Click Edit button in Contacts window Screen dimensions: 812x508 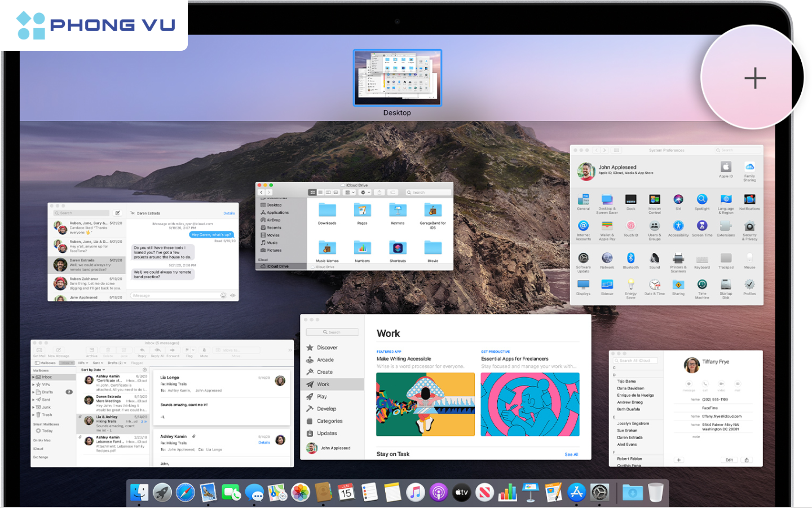tap(729, 460)
